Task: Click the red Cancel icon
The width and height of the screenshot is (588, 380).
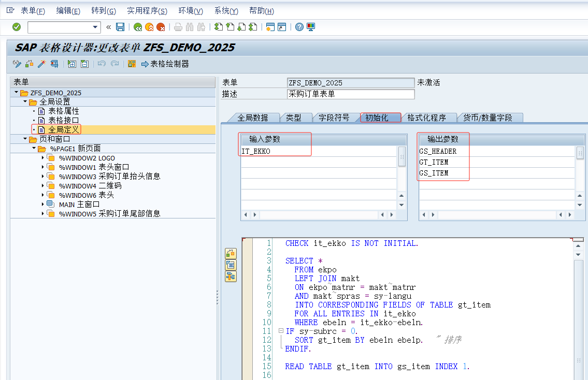Action: (x=161, y=27)
